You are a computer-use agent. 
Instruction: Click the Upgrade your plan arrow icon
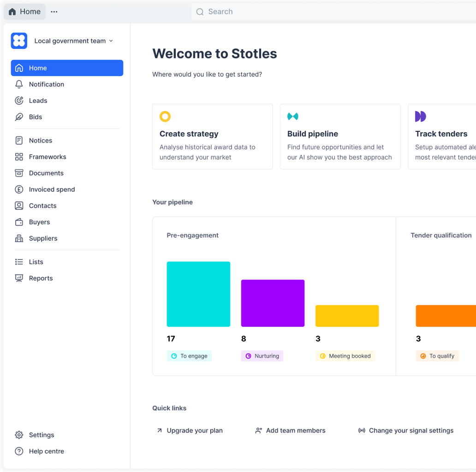(x=160, y=431)
